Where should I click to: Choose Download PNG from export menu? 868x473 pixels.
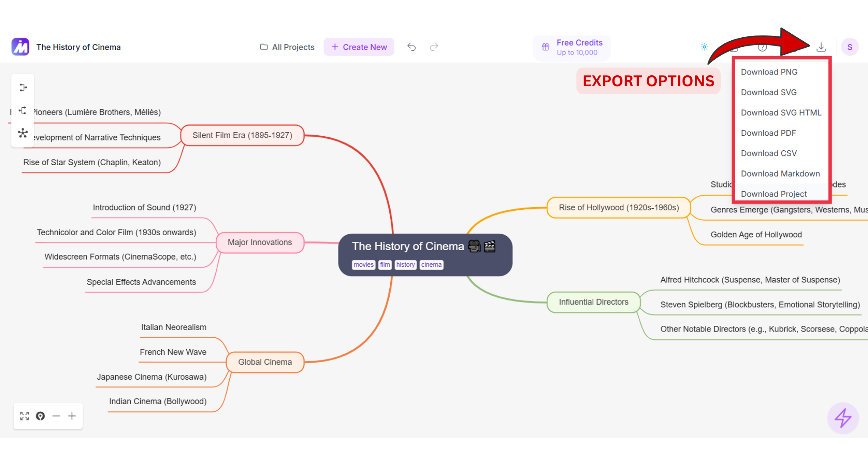769,72
